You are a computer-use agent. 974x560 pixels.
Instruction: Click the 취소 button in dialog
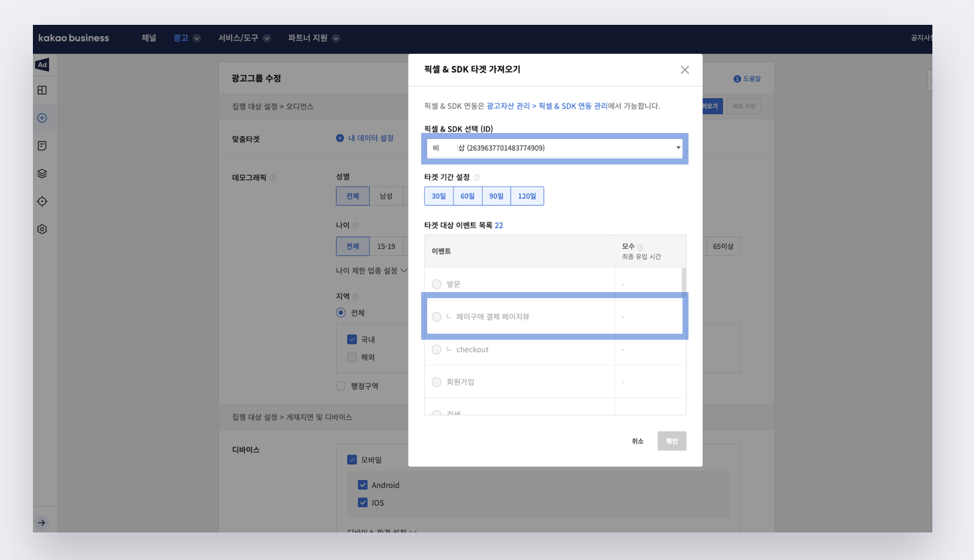click(x=637, y=441)
